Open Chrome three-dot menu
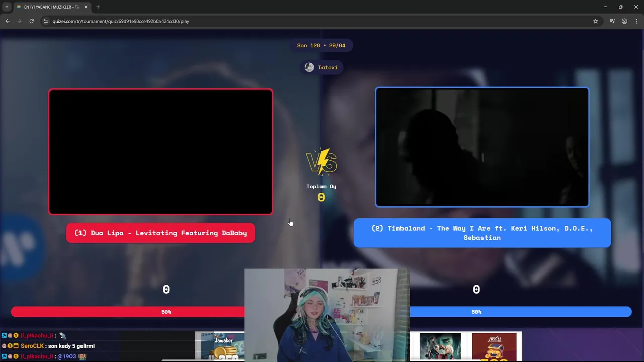Screen dimensions: 644x362 636,21
